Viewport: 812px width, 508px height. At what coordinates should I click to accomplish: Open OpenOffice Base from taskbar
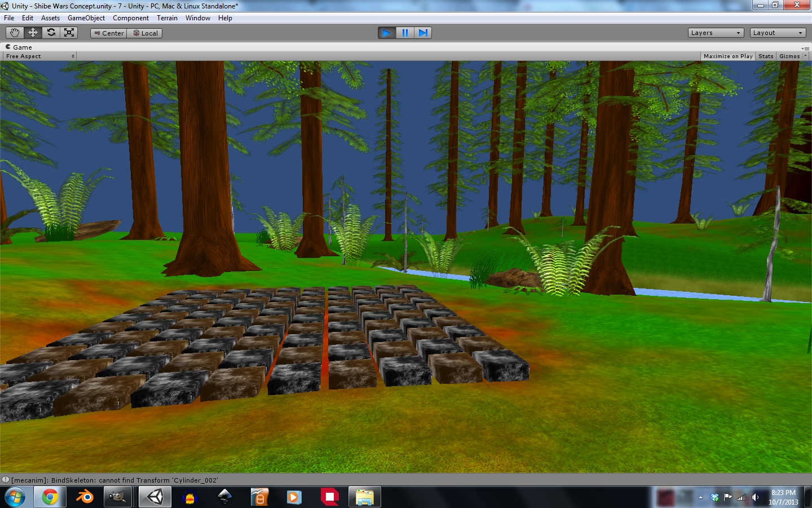pyautogui.click(x=259, y=497)
